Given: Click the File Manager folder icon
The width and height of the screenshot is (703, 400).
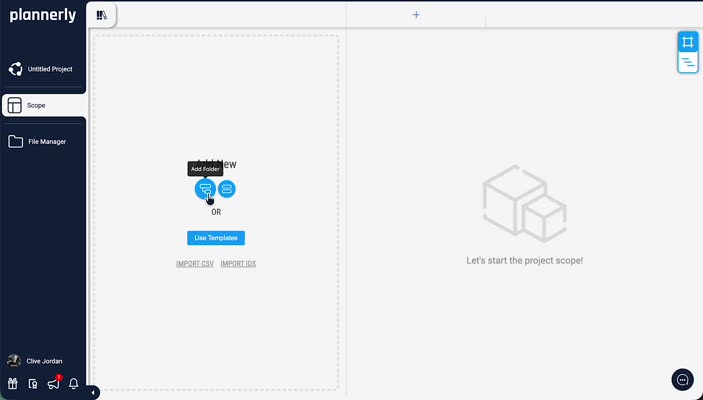Looking at the screenshot, I should click(15, 142).
